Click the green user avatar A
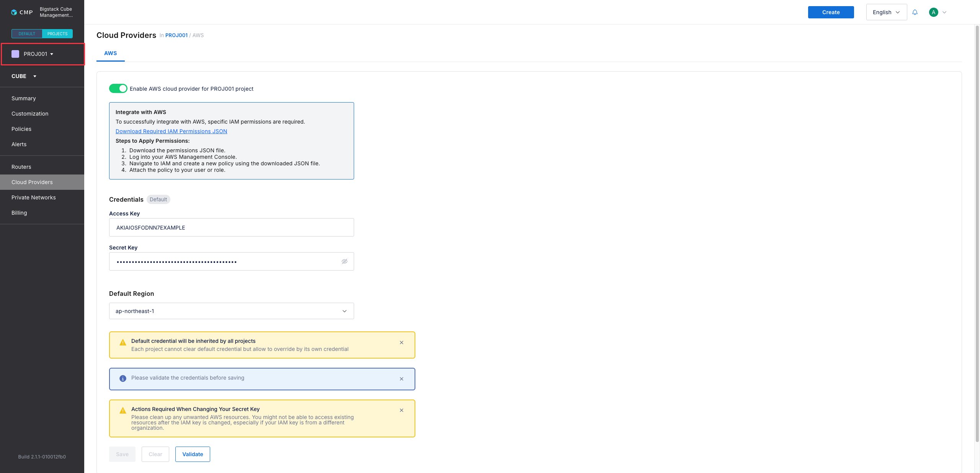Image resolution: width=980 pixels, height=473 pixels. (x=934, y=12)
